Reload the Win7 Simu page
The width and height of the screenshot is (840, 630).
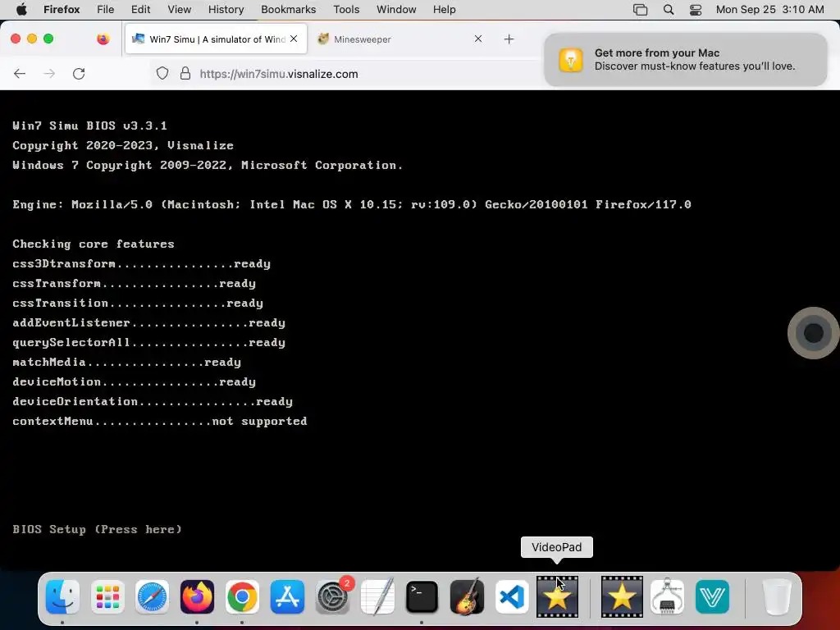click(x=79, y=74)
